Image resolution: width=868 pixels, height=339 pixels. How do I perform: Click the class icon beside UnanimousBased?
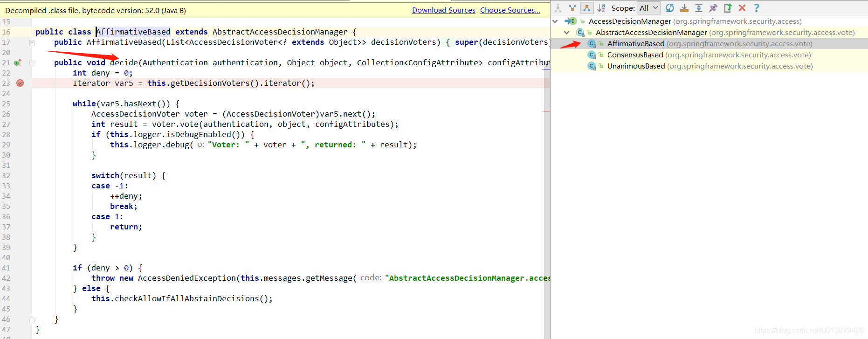[592, 66]
